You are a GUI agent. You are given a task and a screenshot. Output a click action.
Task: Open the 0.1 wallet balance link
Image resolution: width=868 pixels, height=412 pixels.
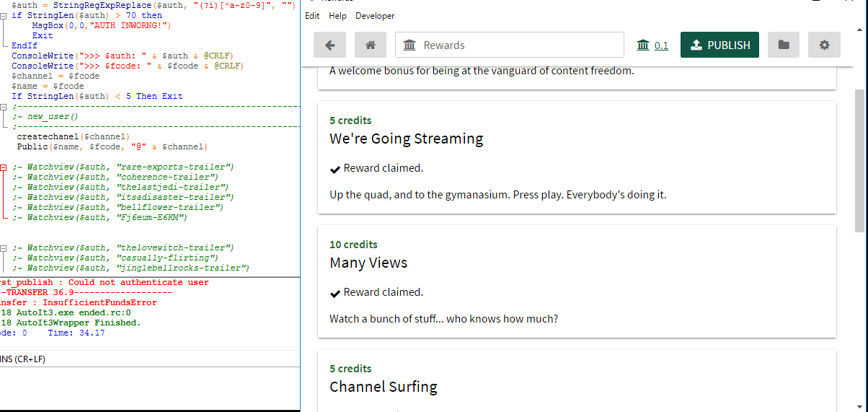pos(652,45)
